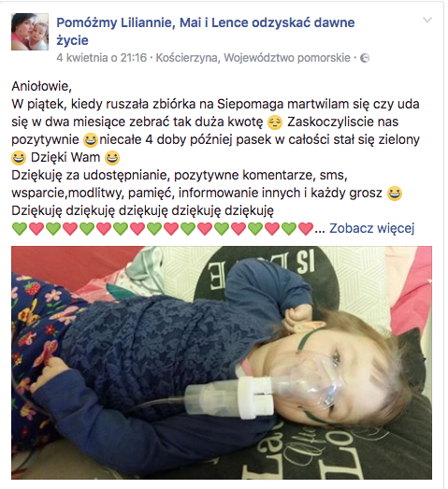
Task: Open location Kościerzyna, Województwo pomorskie
Action: tap(253, 58)
